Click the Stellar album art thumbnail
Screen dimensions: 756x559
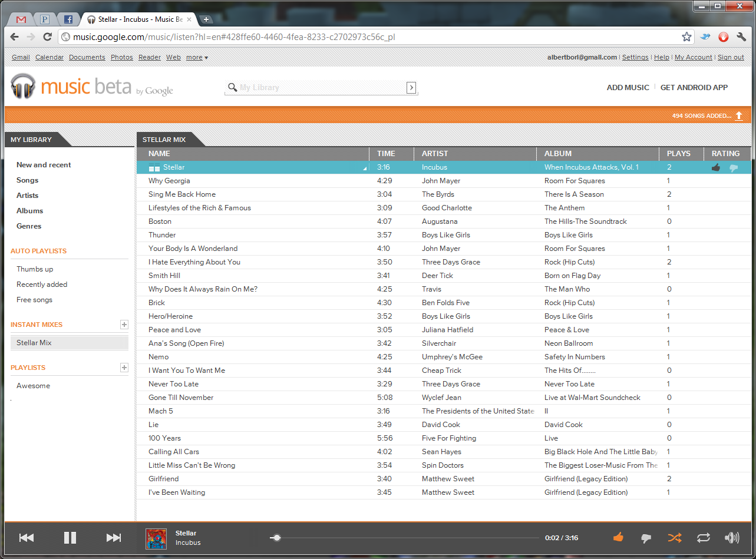coord(156,538)
